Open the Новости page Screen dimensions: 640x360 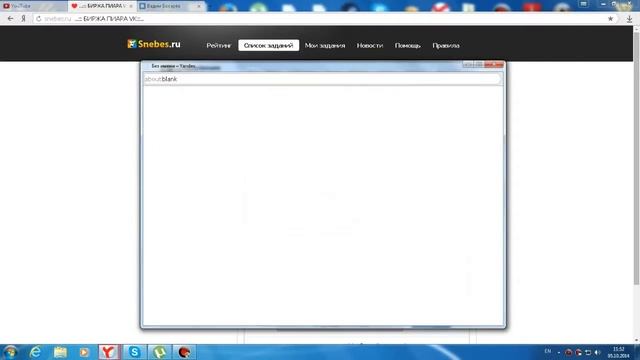click(370, 45)
